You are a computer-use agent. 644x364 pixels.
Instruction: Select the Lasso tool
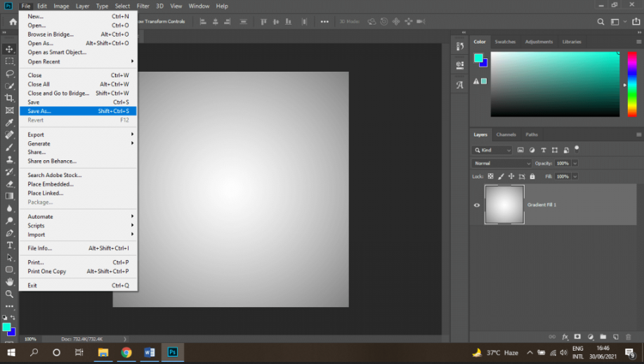pos(9,74)
